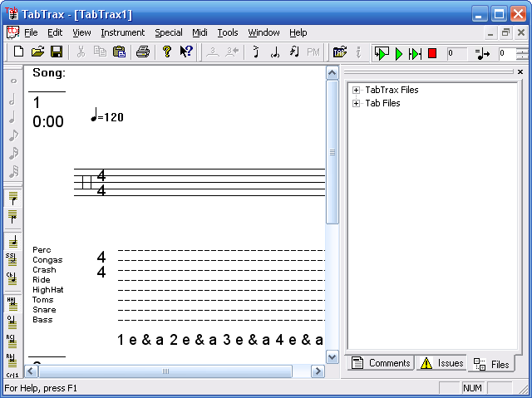Activate context help arrow-question icon
The image size is (532, 398).
(186, 52)
